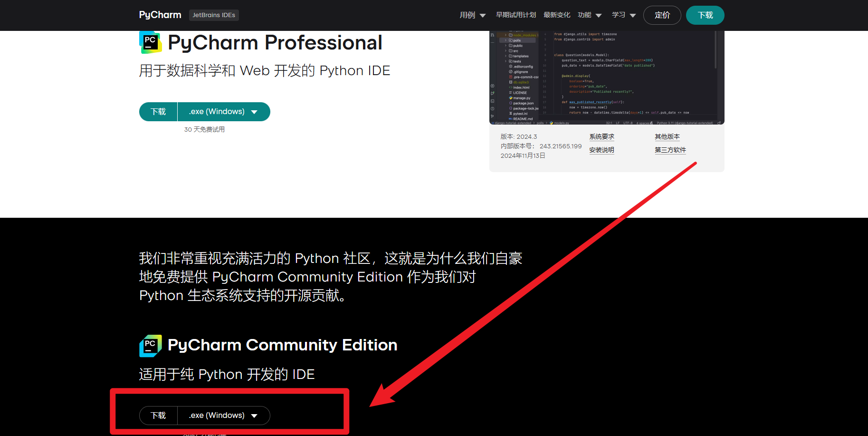Viewport: 868px width, 436px height.
Task: Expand the 用例 navigation dropdown
Action: (x=472, y=15)
